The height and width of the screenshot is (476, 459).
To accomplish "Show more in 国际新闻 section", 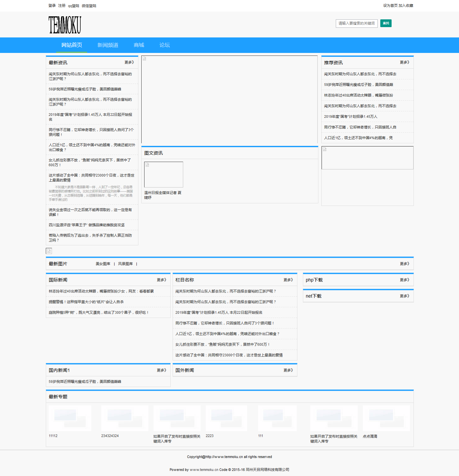I will [161, 280].
